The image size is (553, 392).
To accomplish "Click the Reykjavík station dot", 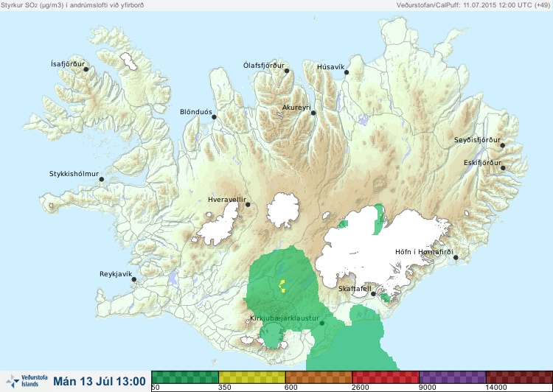I will tap(134, 279).
